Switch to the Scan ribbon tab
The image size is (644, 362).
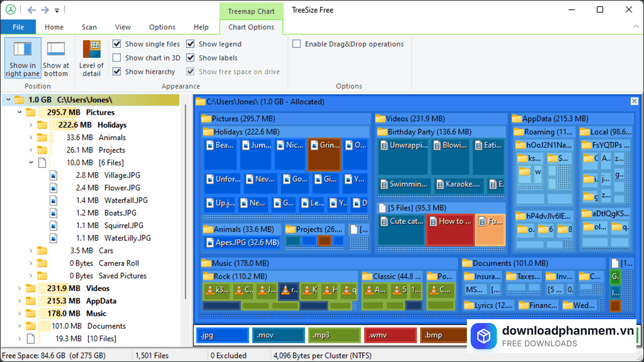(89, 27)
